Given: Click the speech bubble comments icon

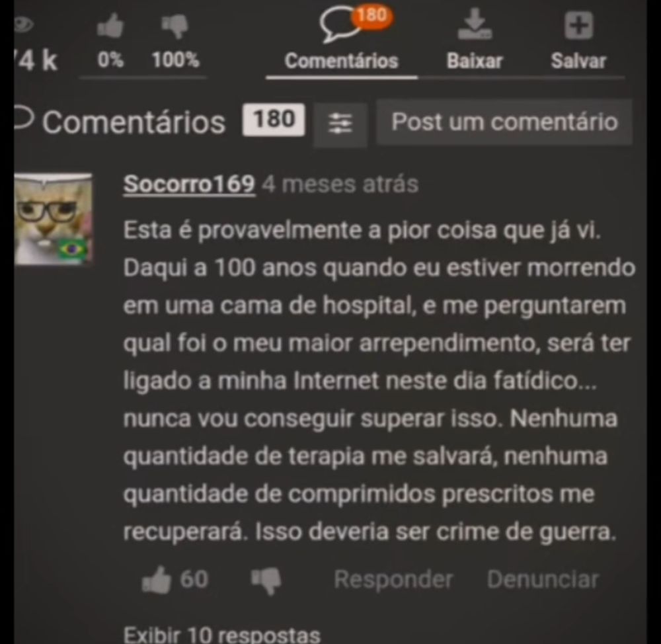Looking at the screenshot, I should point(338,25).
